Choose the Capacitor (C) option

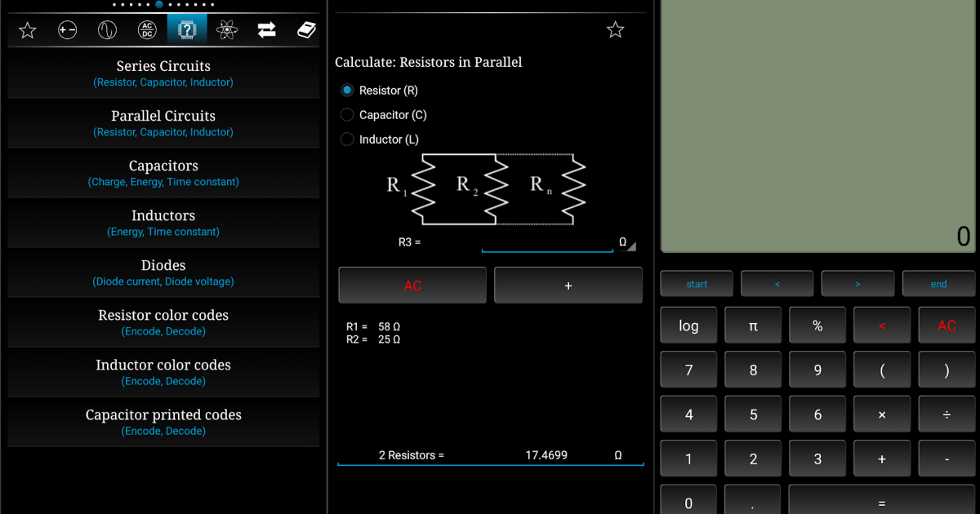(346, 115)
